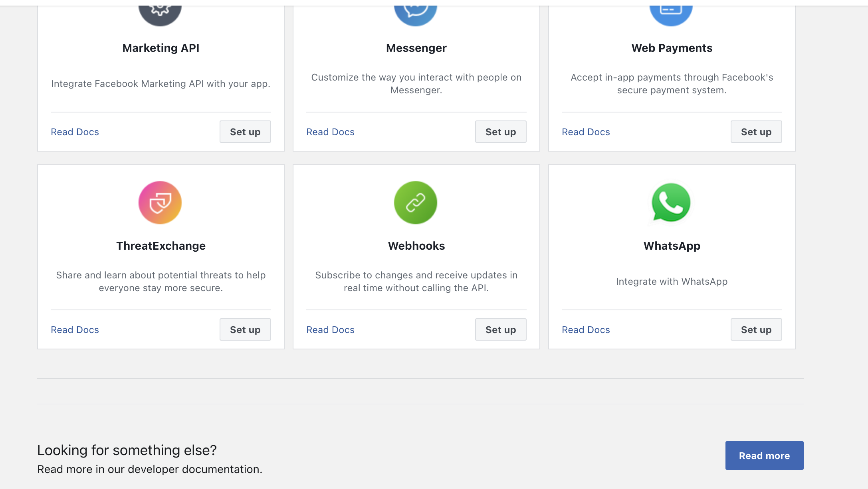Image resolution: width=868 pixels, height=489 pixels.
Task: Open WhatsApp Read Docs link
Action: click(x=586, y=330)
